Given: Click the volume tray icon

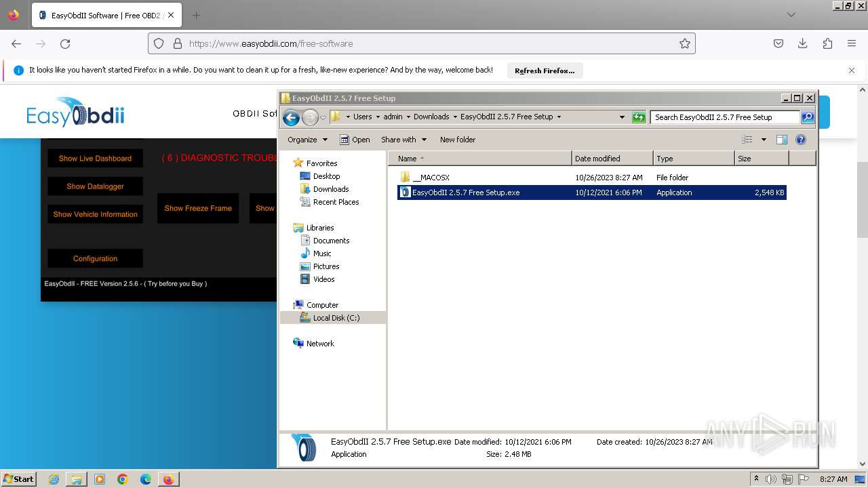Looking at the screenshot, I should (x=771, y=479).
